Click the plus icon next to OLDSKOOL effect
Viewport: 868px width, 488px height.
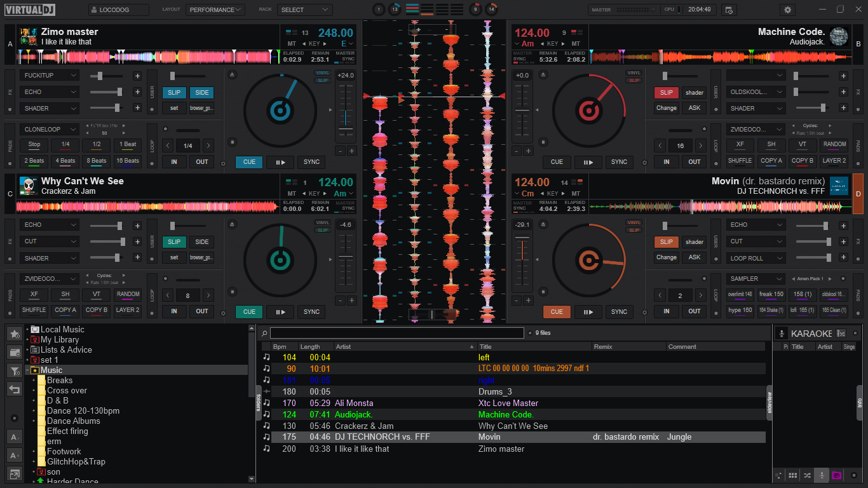click(843, 91)
